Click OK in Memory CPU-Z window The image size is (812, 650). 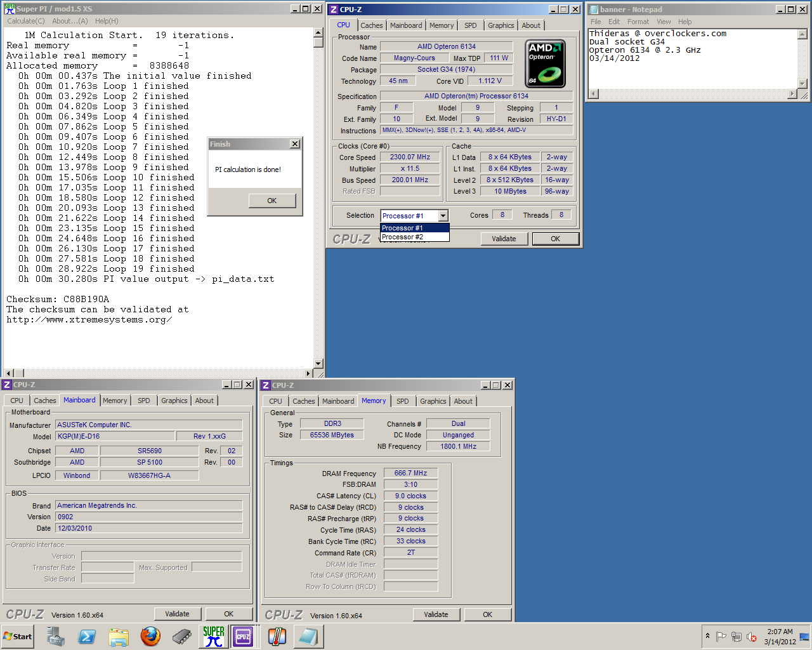pos(488,614)
